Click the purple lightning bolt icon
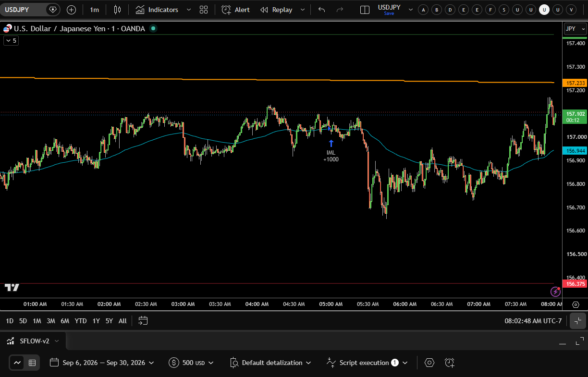This screenshot has height=377, width=588. [x=555, y=292]
